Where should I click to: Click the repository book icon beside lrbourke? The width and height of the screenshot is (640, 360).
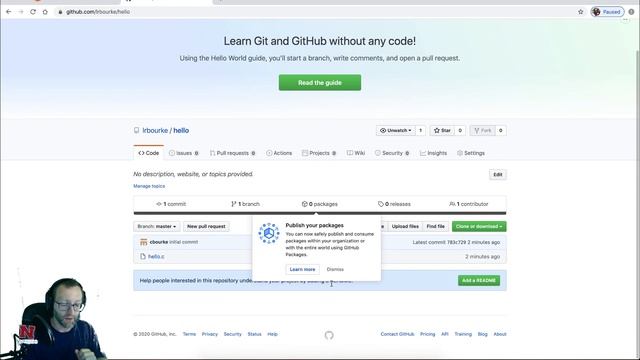[x=136, y=130]
